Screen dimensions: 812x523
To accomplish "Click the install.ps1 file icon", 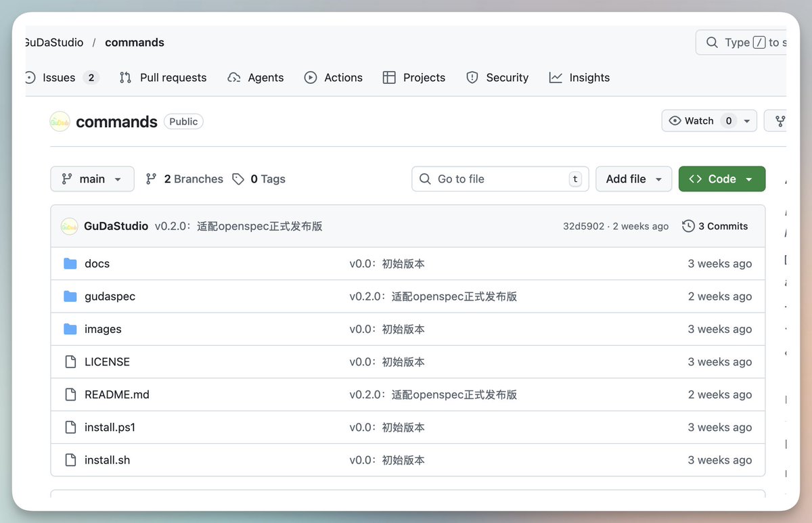I will tap(70, 428).
